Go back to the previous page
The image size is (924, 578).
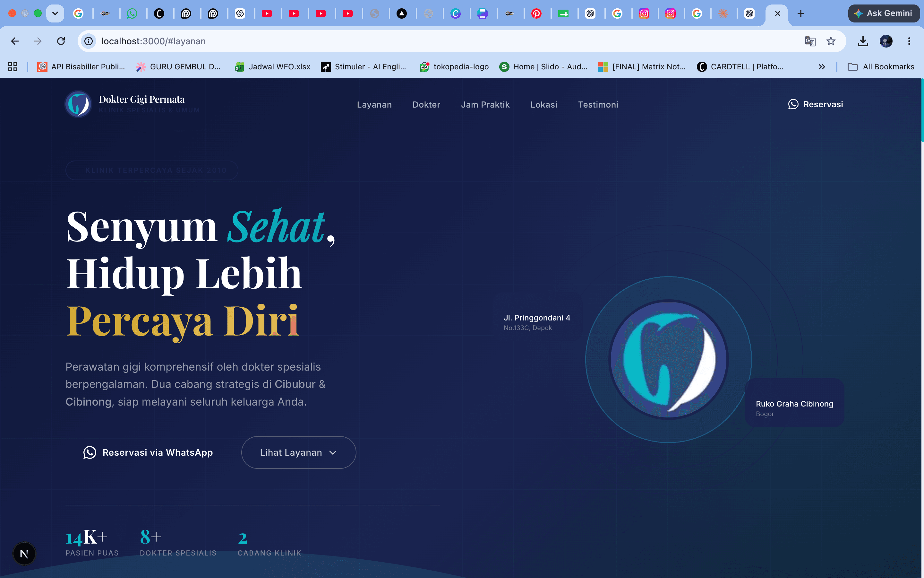pos(15,41)
